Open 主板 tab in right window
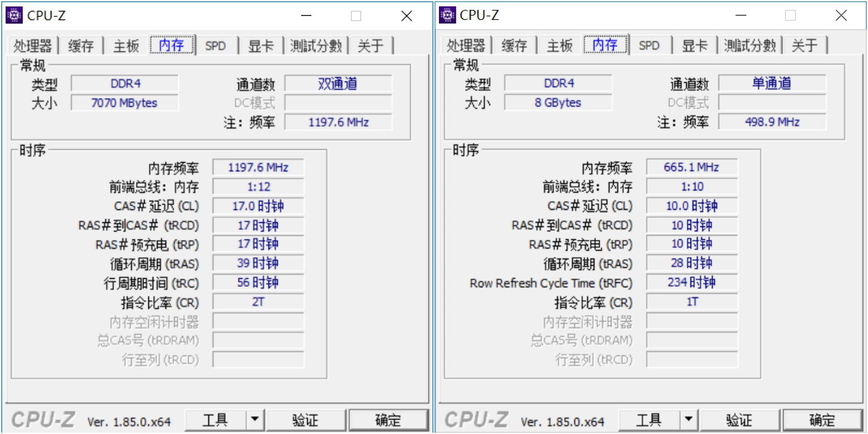The width and height of the screenshot is (868, 434). coord(560,45)
